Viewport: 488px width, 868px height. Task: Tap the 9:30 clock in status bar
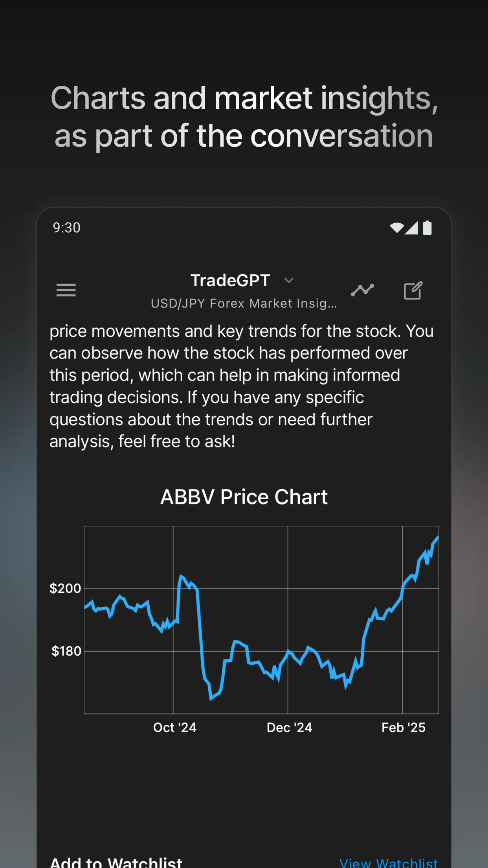point(67,228)
